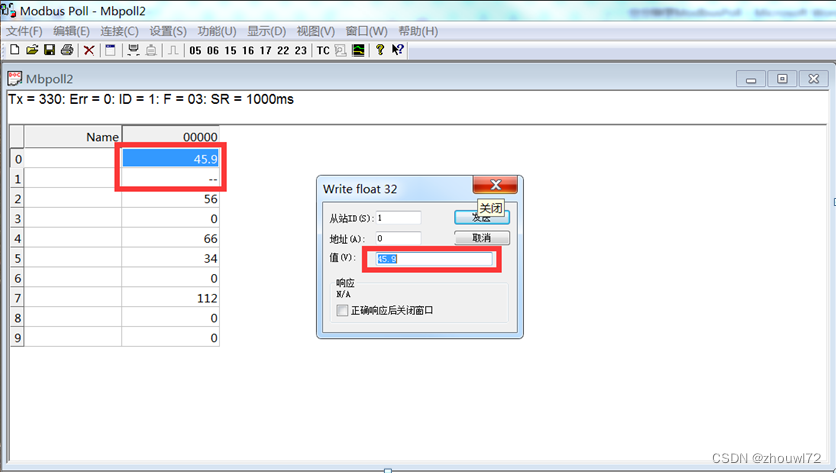Open the 视图(V) menu
Screen dimensions: 836x473
pos(316,31)
